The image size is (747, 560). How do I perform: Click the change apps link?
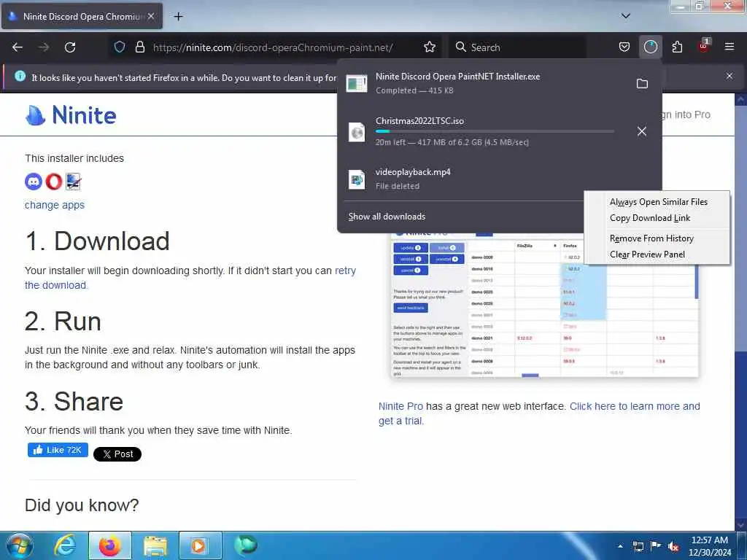(54, 205)
